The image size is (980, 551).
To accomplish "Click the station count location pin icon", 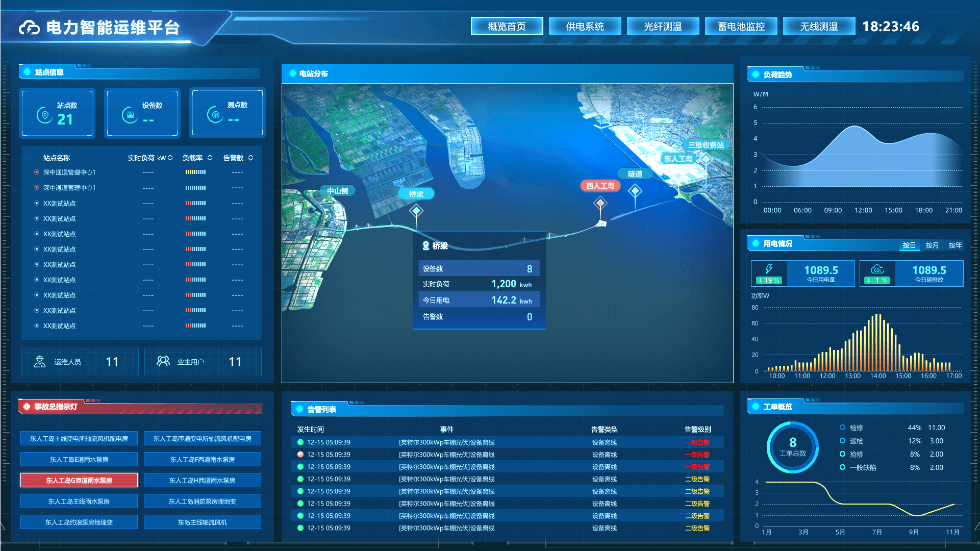I will point(45,115).
